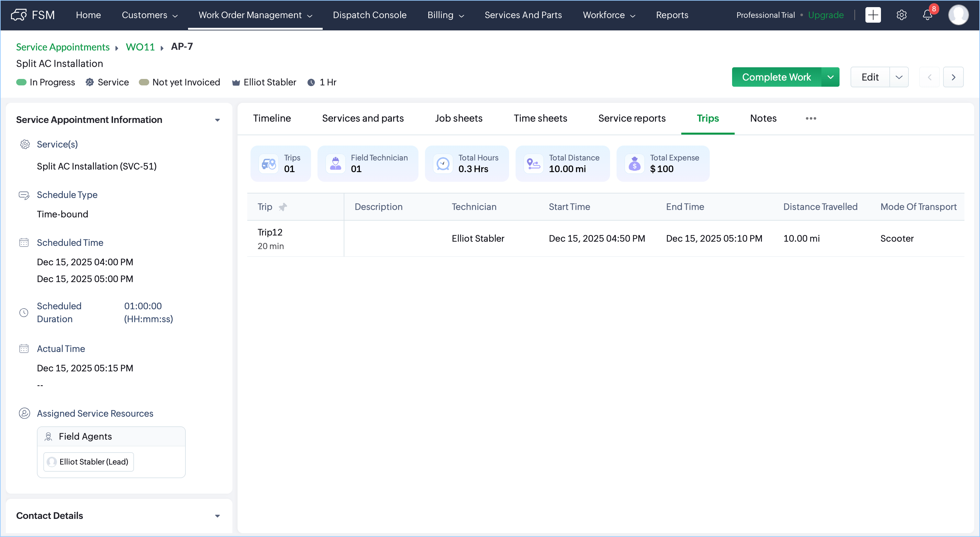The image size is (980, 537).
Task: Open the Complete Work dropdown arrow
Action: [x=830, y=77]
